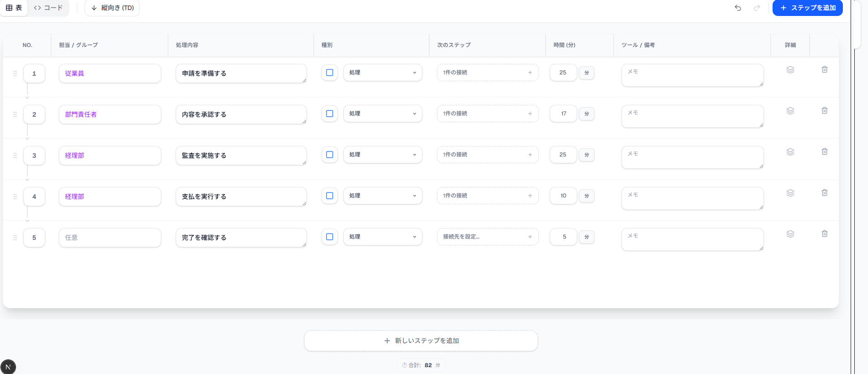Viewport: 868px width, 374px height.
Task: Tick the checkbox in step 3 row
Action: (x=330, y=155)
